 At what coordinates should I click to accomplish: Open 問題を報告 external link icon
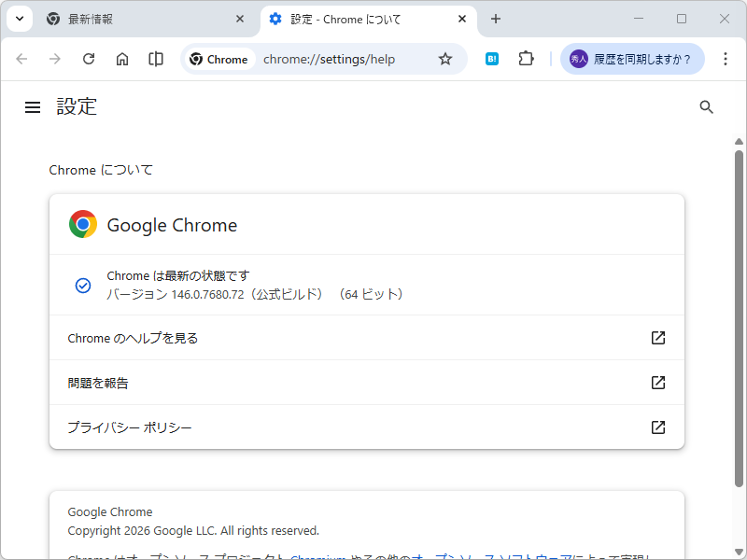[658, 383]
